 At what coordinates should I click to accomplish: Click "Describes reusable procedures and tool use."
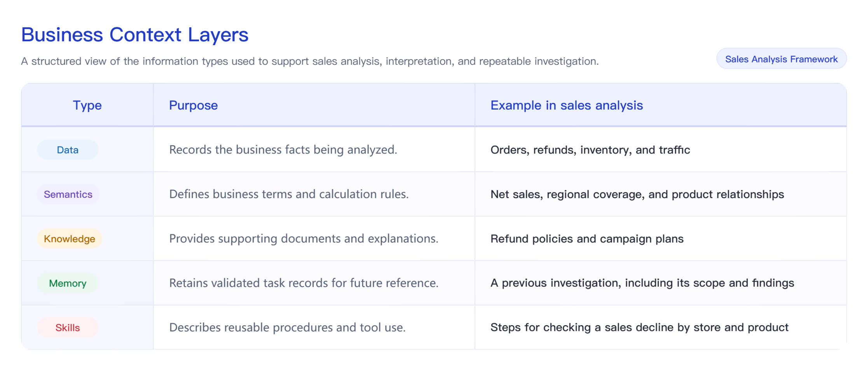(x=287, y=327)
